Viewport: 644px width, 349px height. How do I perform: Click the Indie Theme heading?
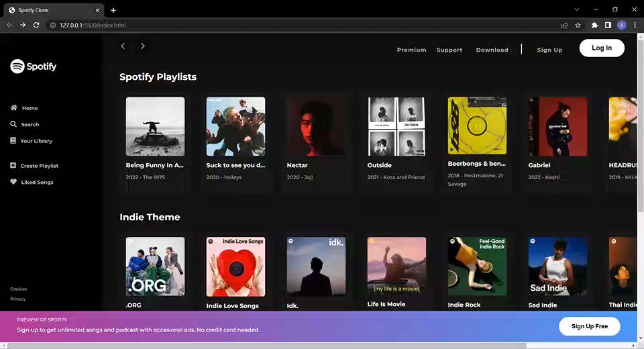tap(150, 217)
